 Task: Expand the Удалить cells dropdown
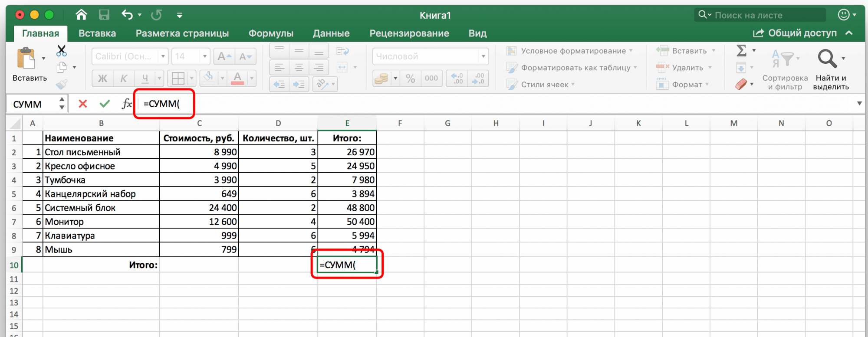710,68
